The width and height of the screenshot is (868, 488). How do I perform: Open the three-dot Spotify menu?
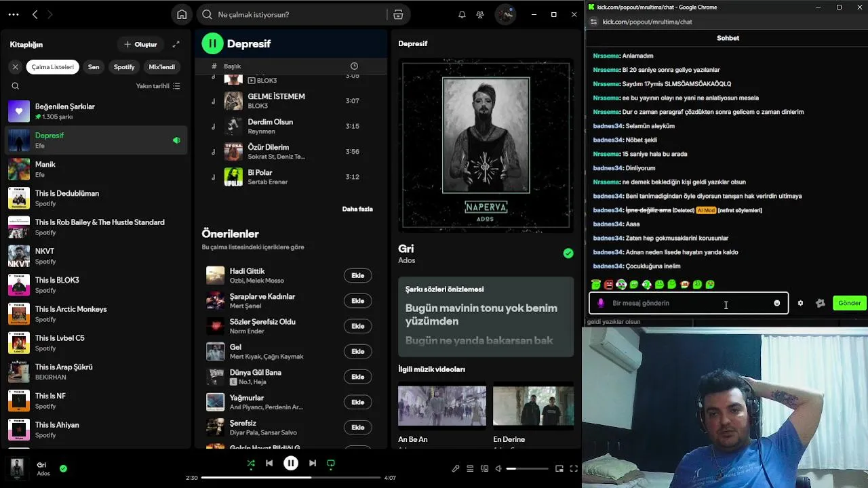[x=14, y=14]
